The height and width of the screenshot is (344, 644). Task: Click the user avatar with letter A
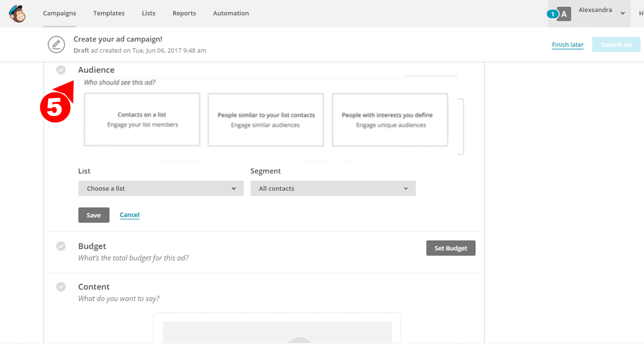564,14
